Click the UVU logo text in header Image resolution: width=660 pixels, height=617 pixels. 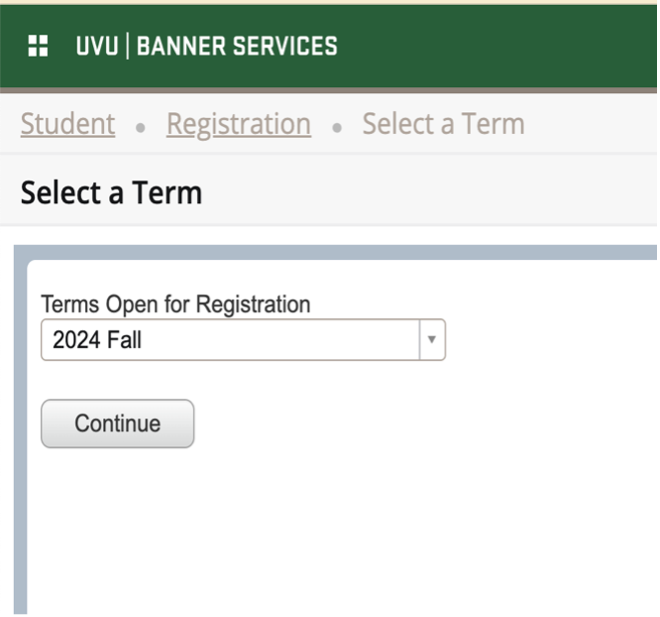(x=97, y=45)
